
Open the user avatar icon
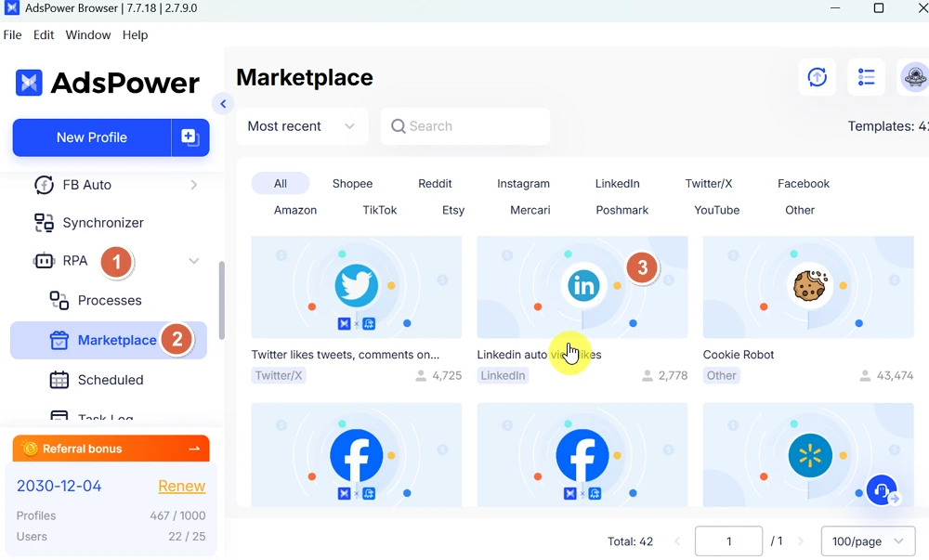914,78
